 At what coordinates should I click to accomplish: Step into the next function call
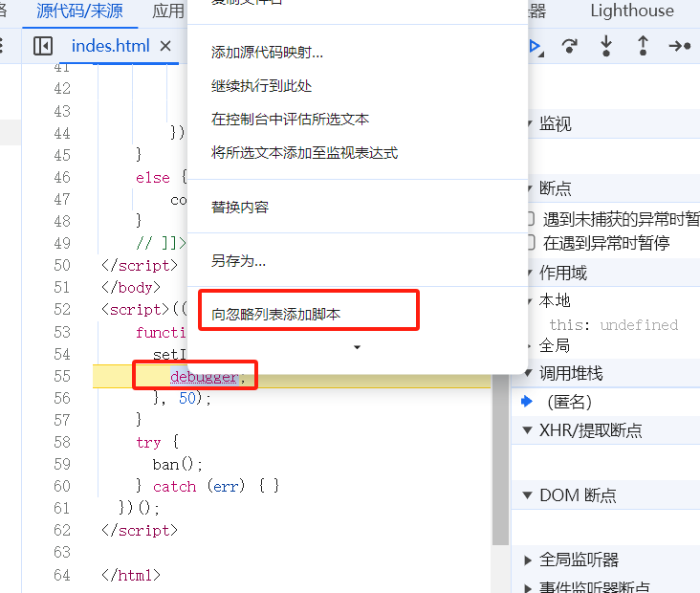point(606,46)
